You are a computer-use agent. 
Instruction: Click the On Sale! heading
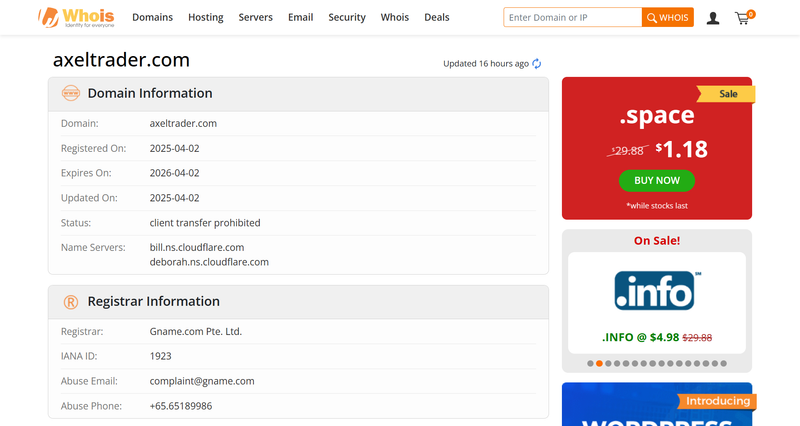(x=657, y=241)
